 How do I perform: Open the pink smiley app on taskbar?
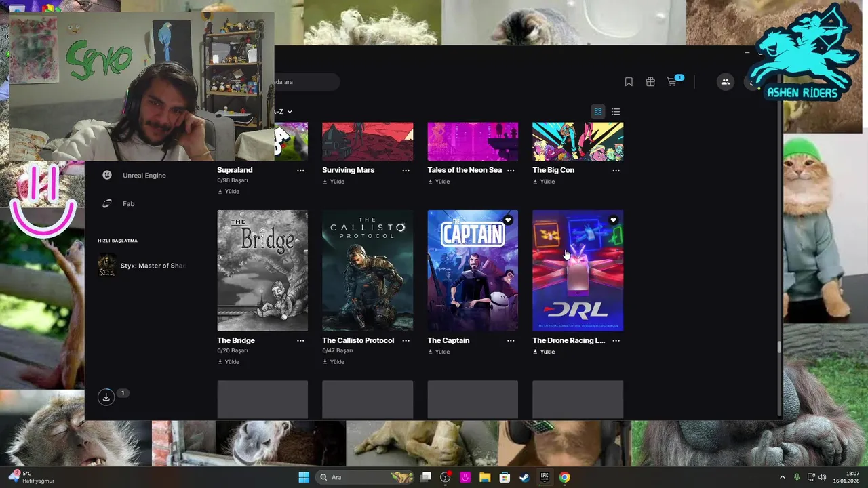465,477
